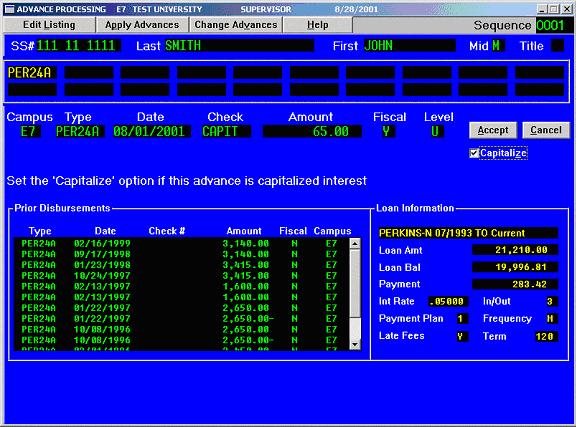Click the Accept button
The image size is (576, 427).
[493, 130]
